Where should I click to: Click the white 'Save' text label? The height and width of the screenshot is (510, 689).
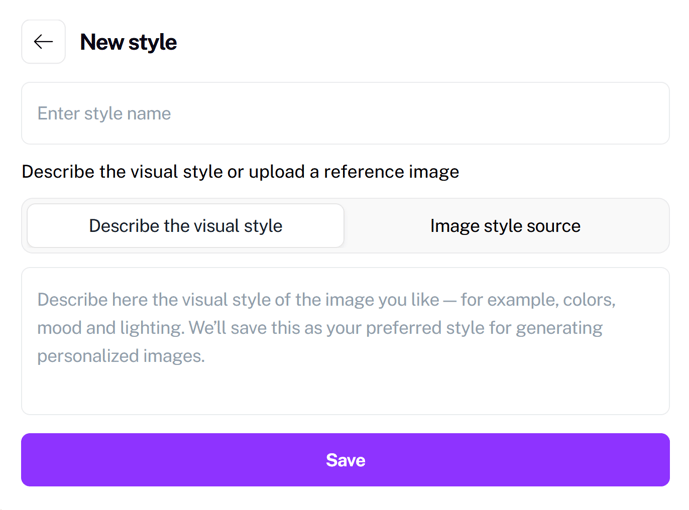[345, 460]
